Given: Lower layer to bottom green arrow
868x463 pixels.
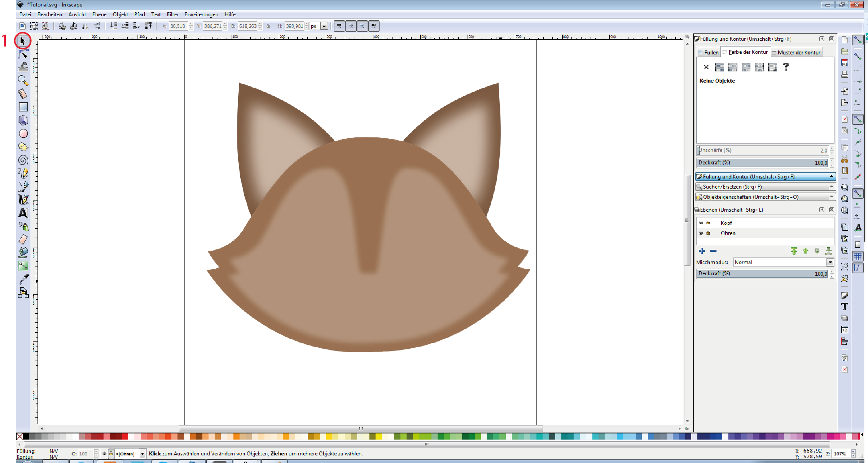Looking at the screenshot, I should click(x=829, y=251).
